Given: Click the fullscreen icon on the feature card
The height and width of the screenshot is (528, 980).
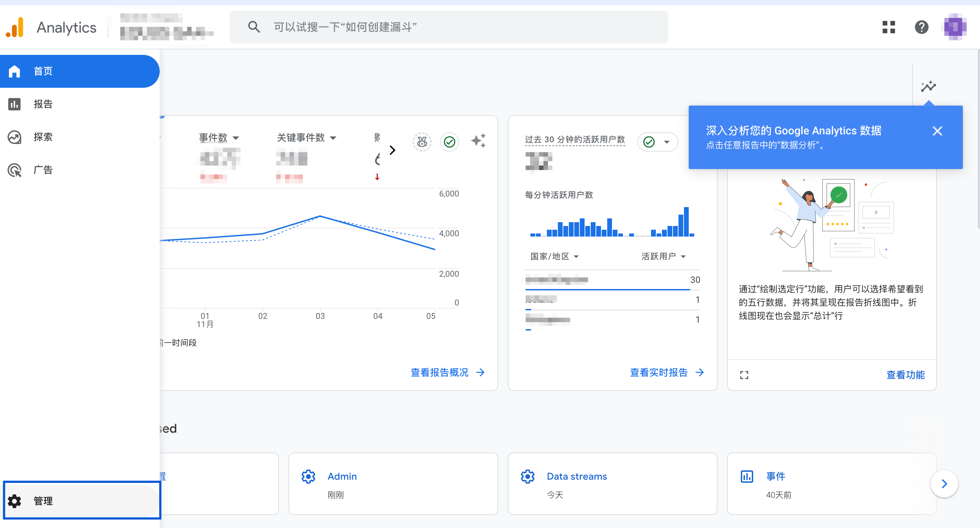Looking at the screenshot, I should (x=744, y=375).
